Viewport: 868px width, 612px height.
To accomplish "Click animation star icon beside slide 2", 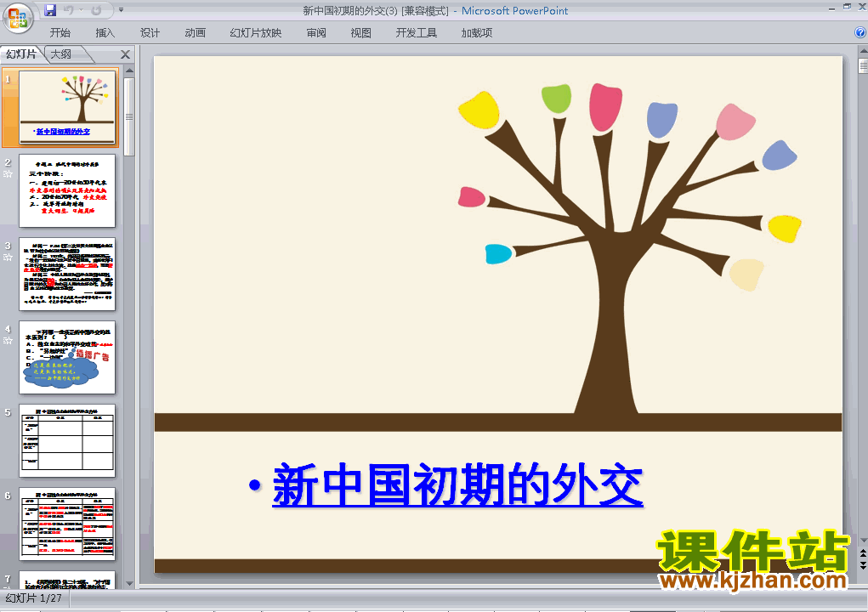I will tap(8, 173).
